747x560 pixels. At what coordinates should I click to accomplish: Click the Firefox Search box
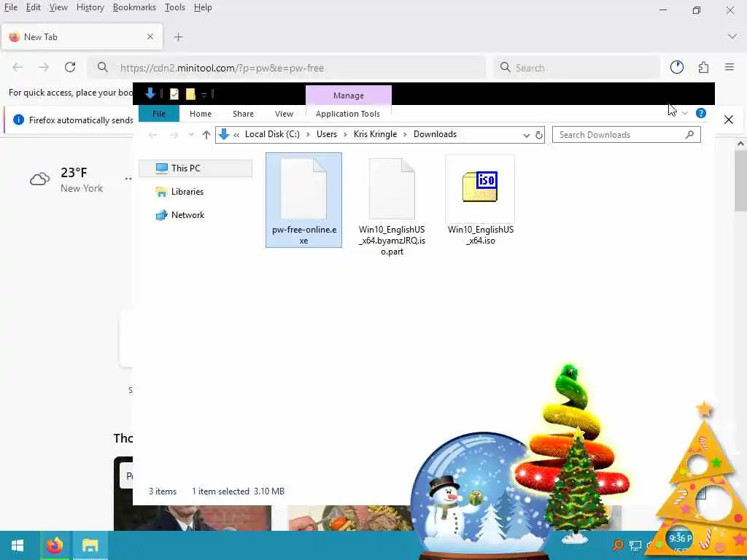click(x=576, y=68)
